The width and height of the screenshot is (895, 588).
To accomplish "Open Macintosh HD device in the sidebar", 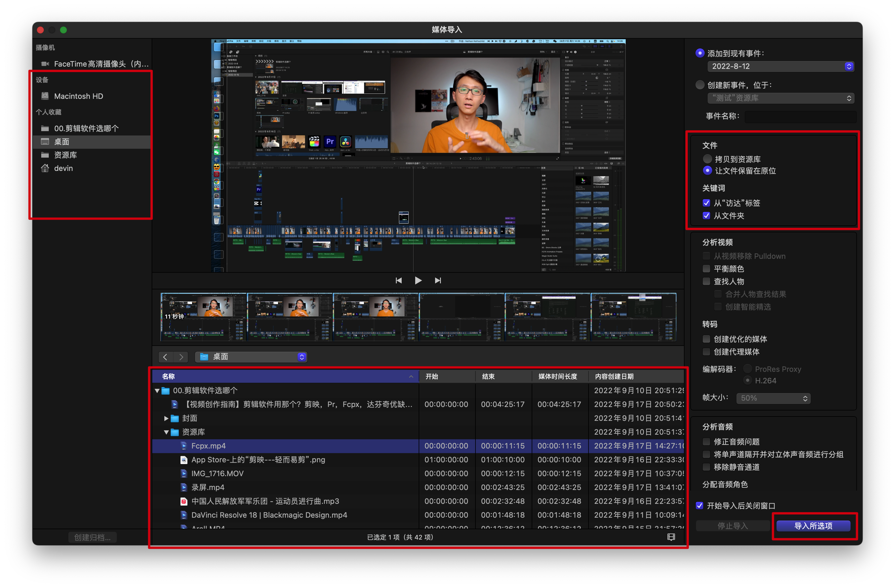I will click(78, 96).
